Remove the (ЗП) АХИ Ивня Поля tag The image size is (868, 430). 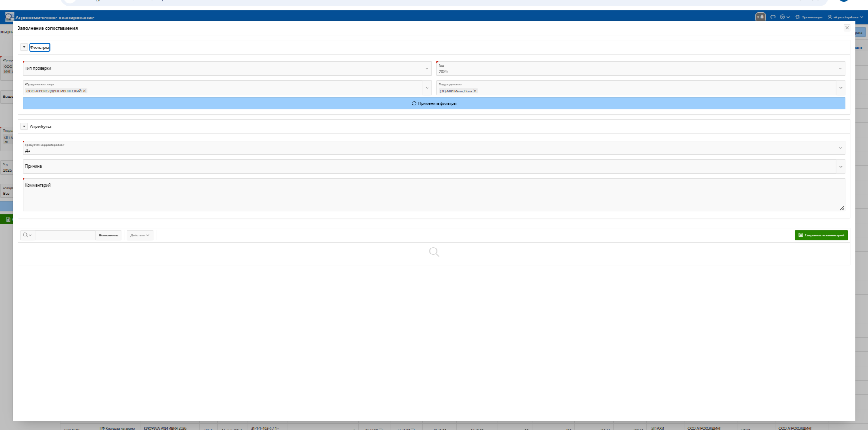(x=475, y=91)
